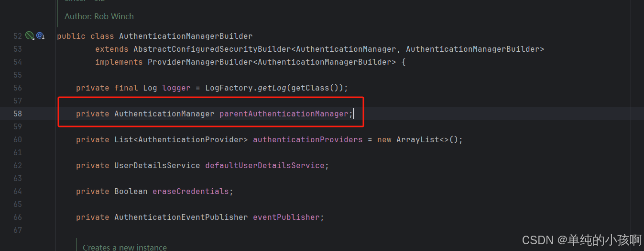
Task: Click AuthenticationManager type on line 58
Action: click(164, 114)
